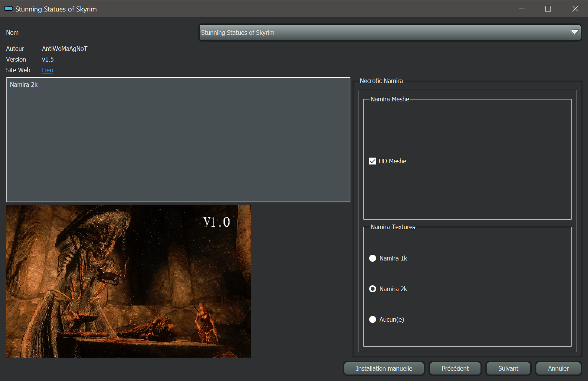Cancel installation with Annuler button
588x381 pixels.
(x=558, y=368)
